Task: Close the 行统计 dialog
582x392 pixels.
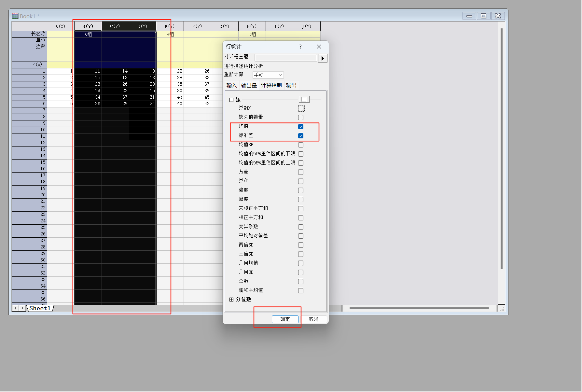Action: [x=319, y=47]
